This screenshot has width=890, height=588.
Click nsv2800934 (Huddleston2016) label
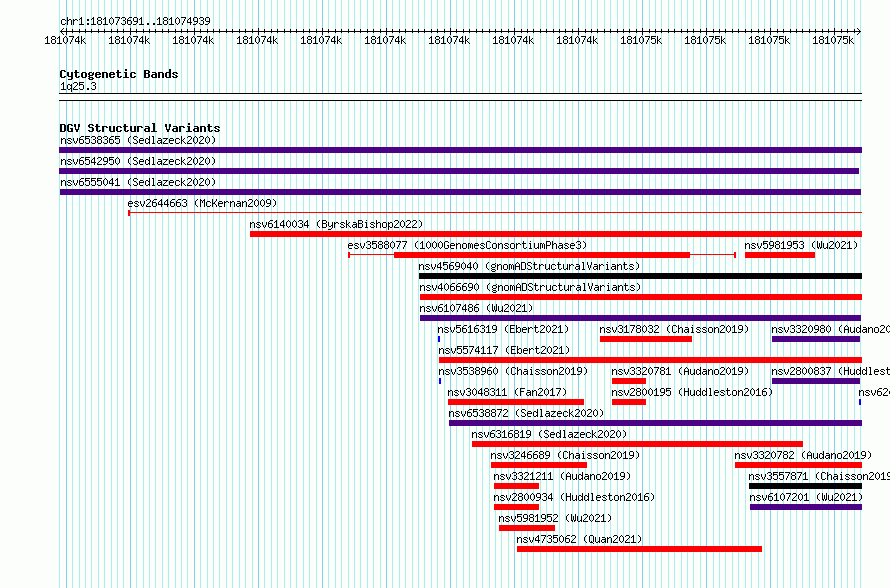pyautogui.click(x=574, y=497)
